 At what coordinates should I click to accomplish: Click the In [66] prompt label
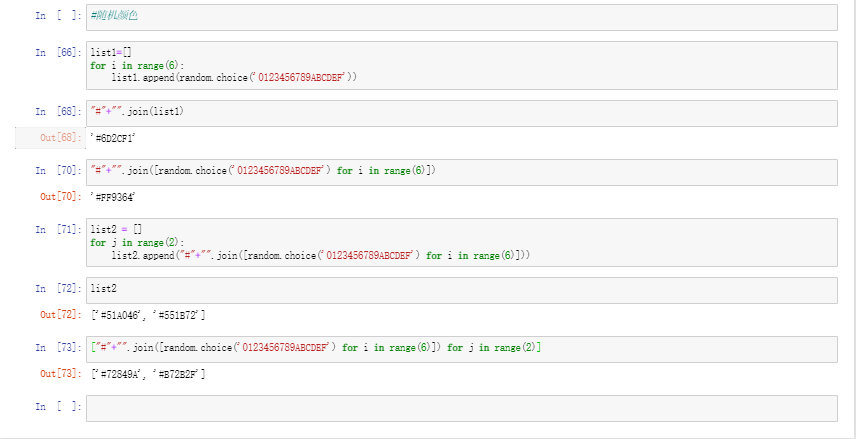tap(58, 52)
